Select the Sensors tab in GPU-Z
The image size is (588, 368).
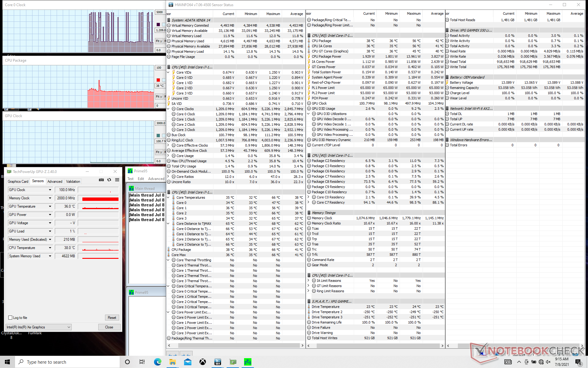(38, 181)
